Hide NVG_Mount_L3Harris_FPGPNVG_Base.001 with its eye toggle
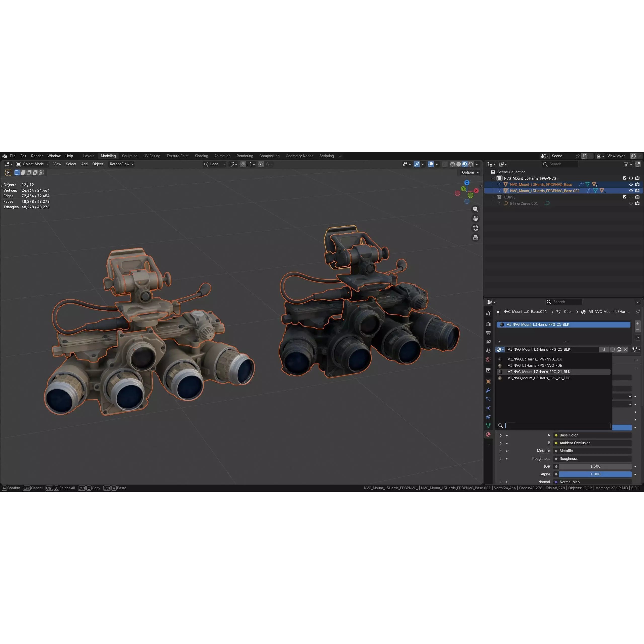 point(631,191)
